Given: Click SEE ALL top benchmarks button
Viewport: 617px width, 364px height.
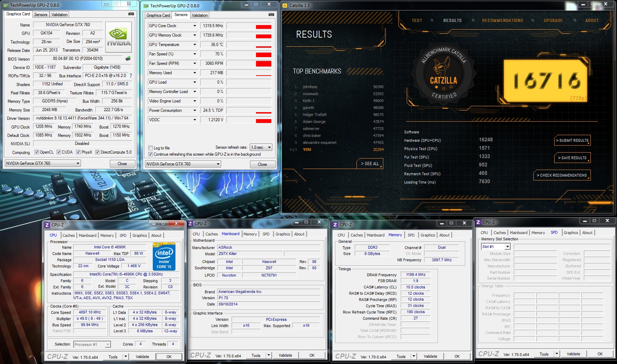Looking at the screenshot, I should (370, 164).
